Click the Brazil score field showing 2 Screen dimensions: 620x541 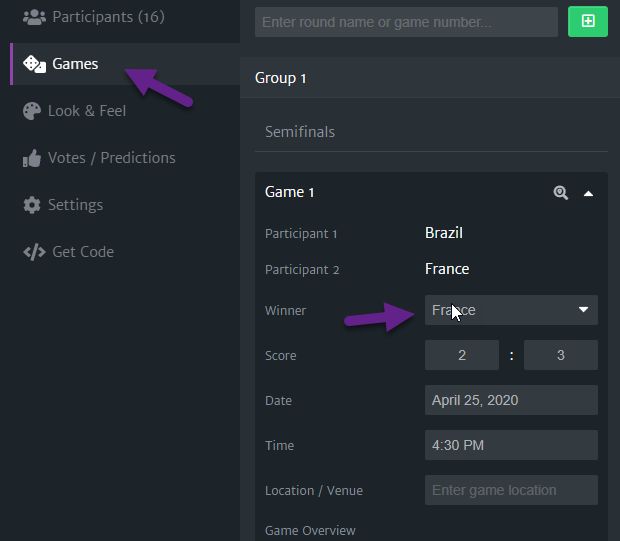pos(461,355)
